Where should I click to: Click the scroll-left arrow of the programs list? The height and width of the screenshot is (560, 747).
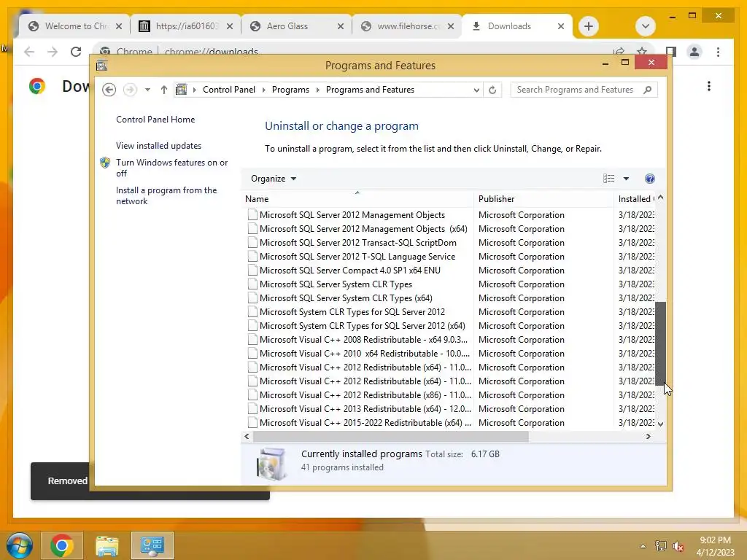247,436
